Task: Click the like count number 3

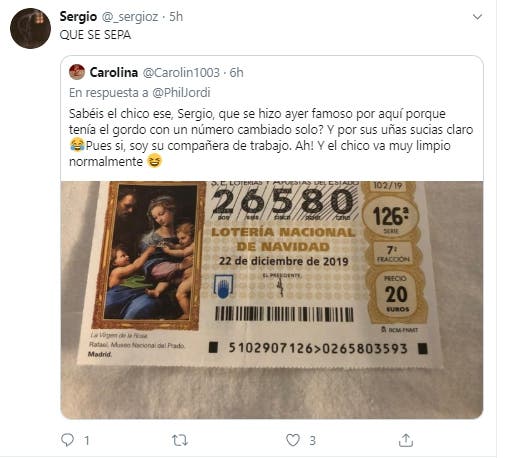Action: (312, 441)
